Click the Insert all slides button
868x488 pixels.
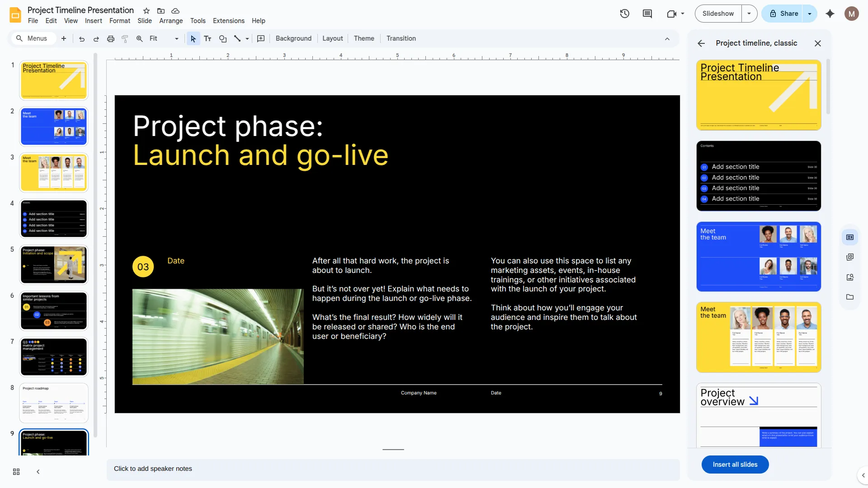[735, 464]
